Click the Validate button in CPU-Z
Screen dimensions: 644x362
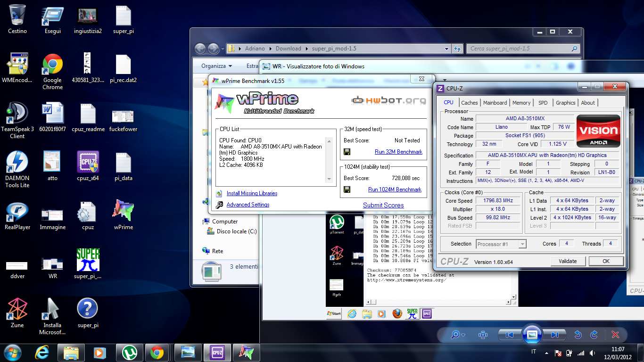[x=568, y=261]
